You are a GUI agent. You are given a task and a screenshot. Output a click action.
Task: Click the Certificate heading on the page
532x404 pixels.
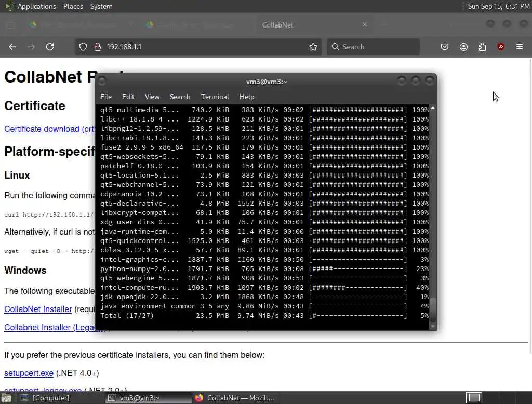[35, 106]
